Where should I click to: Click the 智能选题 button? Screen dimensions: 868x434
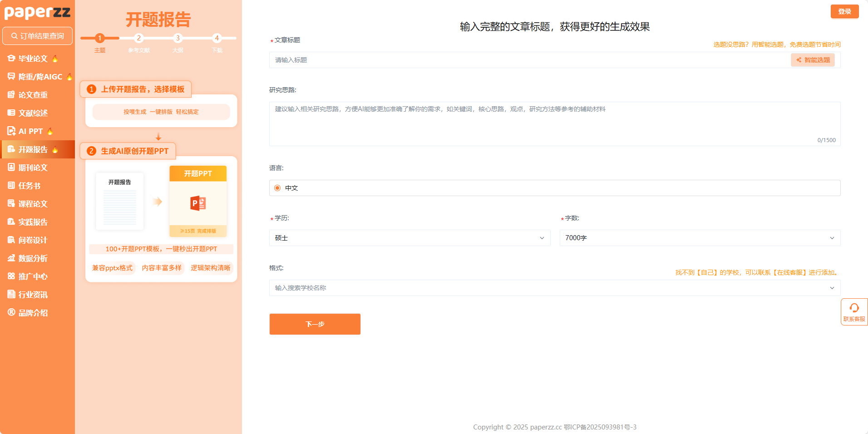click(x=812, y=60)
